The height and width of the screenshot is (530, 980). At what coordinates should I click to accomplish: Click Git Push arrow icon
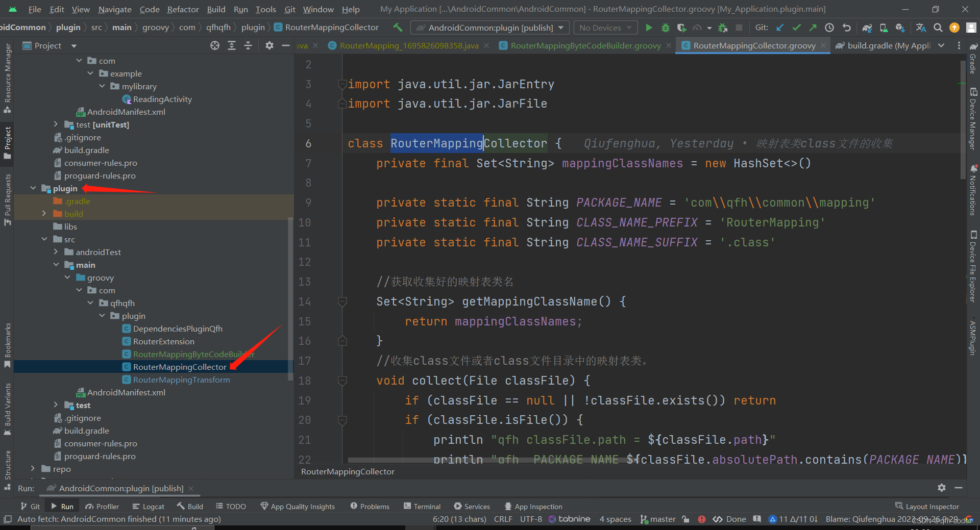click(813, 28)
